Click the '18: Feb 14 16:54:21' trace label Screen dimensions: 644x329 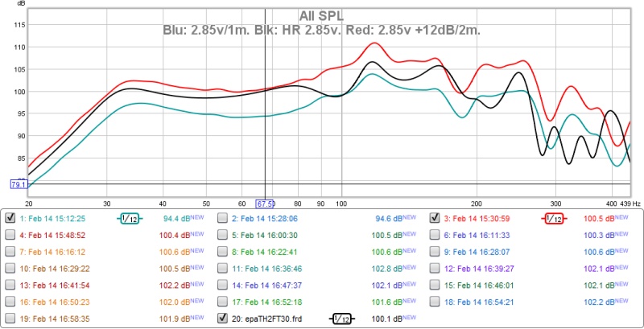tap(478, 302)
